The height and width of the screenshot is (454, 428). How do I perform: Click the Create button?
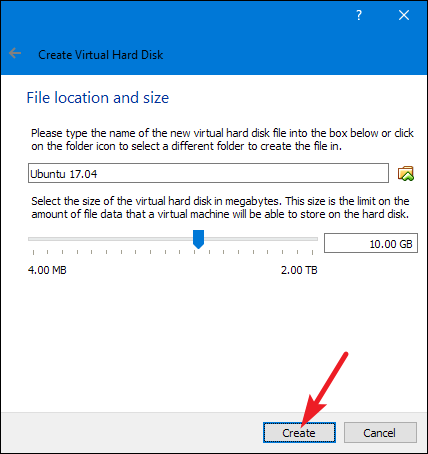[299, 433]
